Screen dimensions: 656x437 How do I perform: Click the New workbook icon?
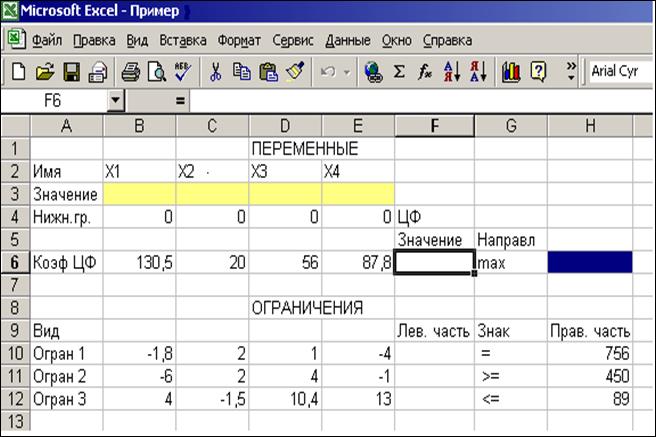[x=18, y=72]
